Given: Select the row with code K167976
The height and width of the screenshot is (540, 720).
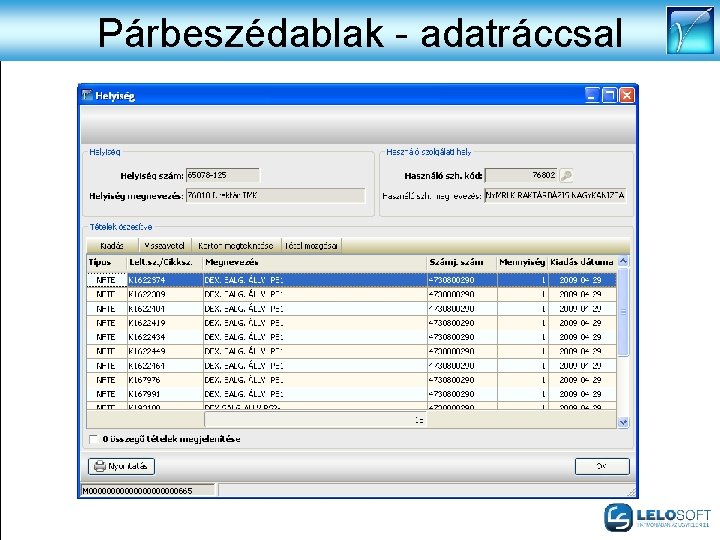Looking at the screenshot, I should click(x=351, y=380).
